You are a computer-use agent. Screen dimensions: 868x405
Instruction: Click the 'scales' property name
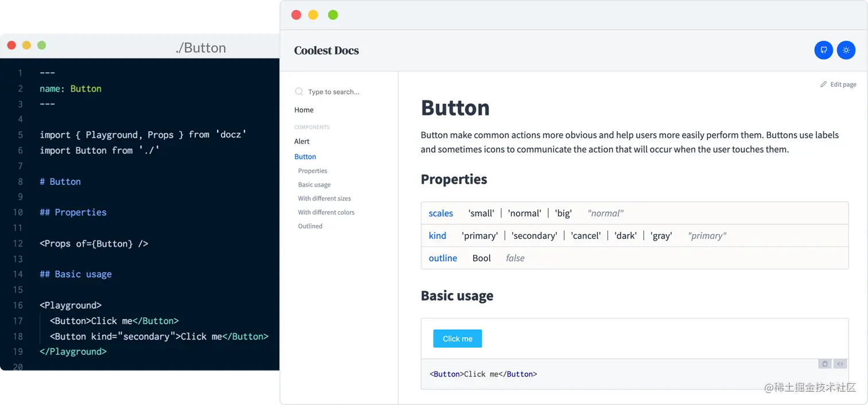coord(441,213)
